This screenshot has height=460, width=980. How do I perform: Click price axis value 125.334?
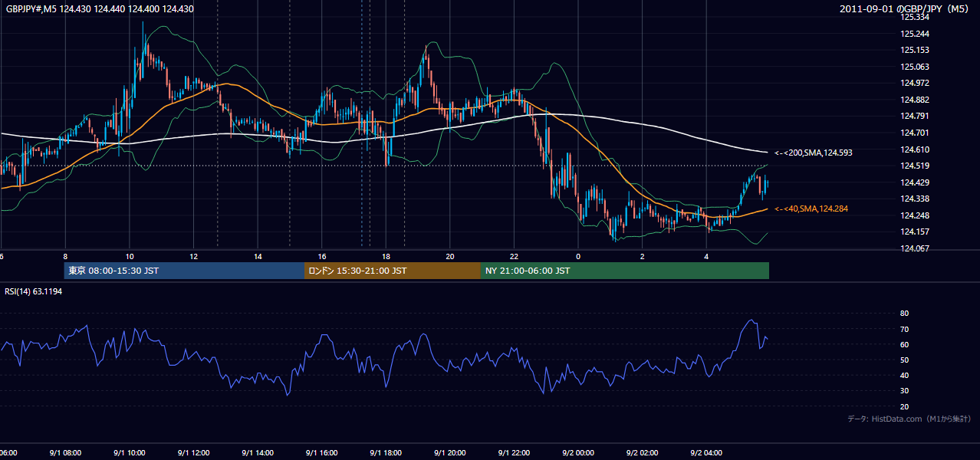pos(915,17)
